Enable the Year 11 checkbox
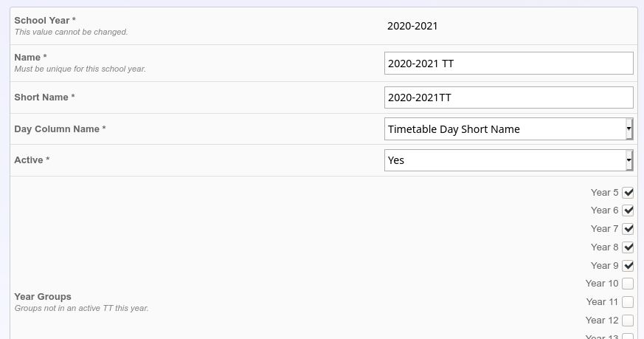 628,302
